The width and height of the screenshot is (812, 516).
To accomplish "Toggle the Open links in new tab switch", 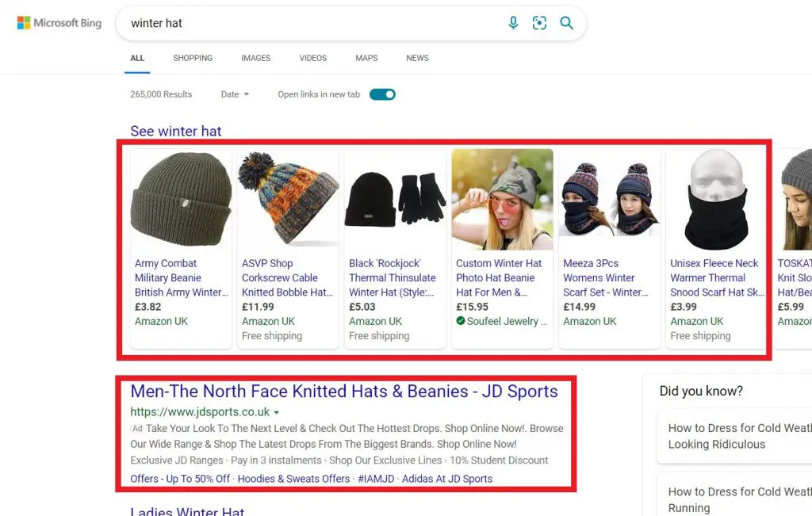I will [382, 94].
